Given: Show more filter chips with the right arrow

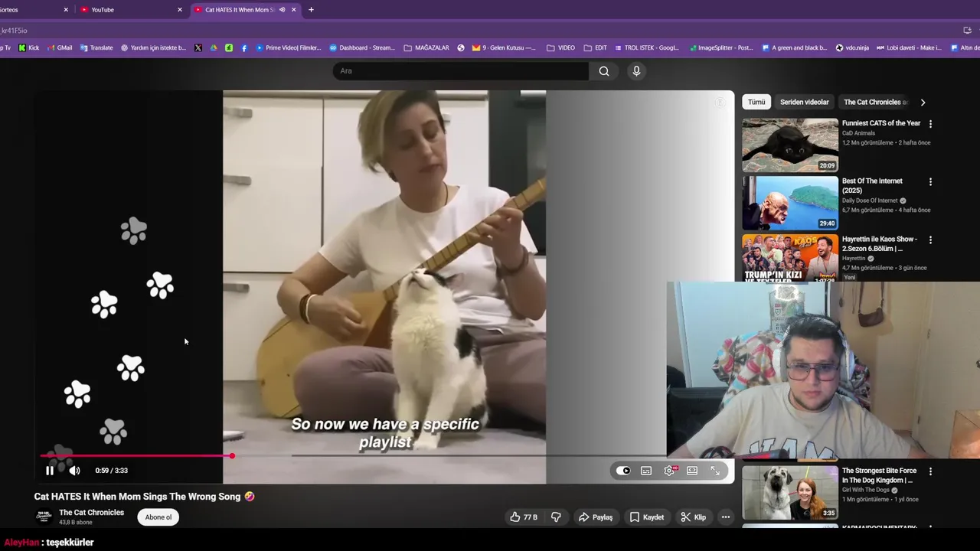Looking at the screenshot, I should 923,102.
